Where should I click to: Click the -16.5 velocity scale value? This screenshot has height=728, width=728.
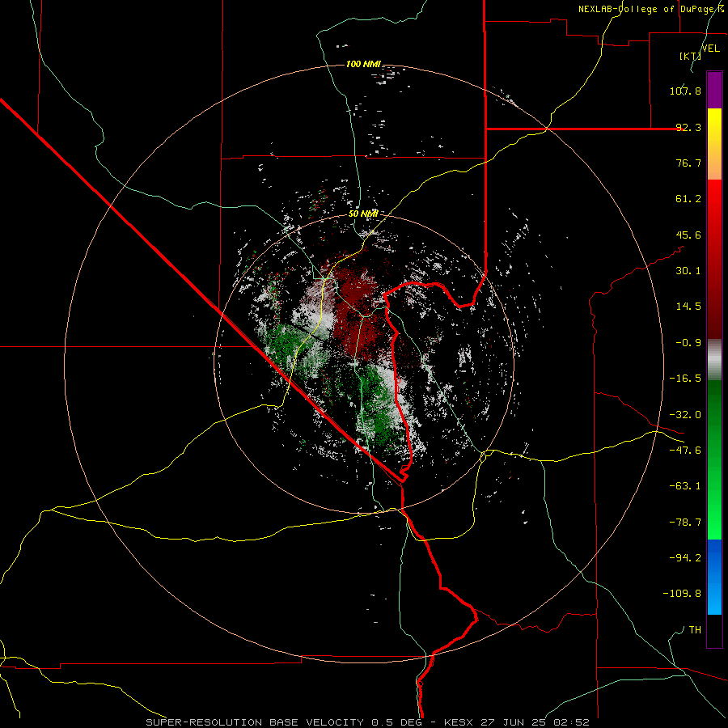[x=685, y=379]
